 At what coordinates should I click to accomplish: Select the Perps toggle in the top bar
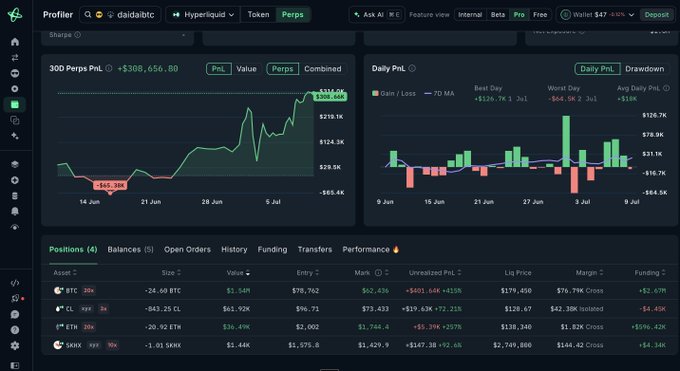pyautogui.click(x=293, y=15)
